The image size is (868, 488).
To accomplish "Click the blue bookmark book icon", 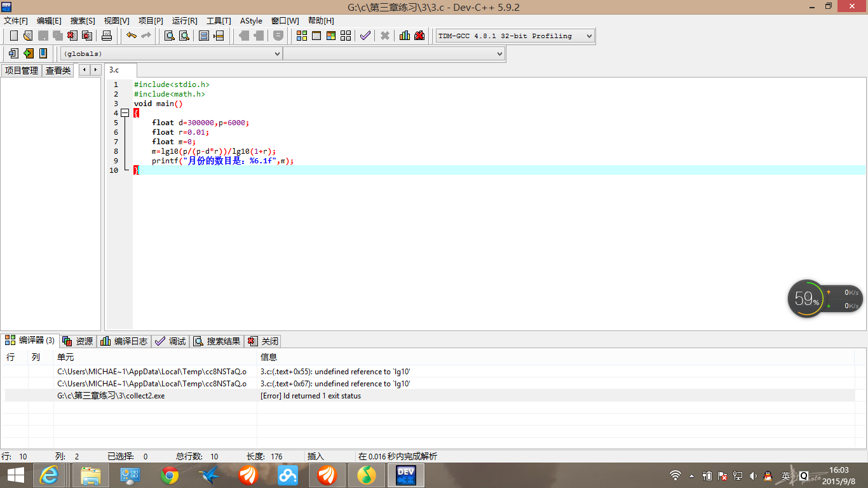I will pyautogui.click(x=43, y=53).
